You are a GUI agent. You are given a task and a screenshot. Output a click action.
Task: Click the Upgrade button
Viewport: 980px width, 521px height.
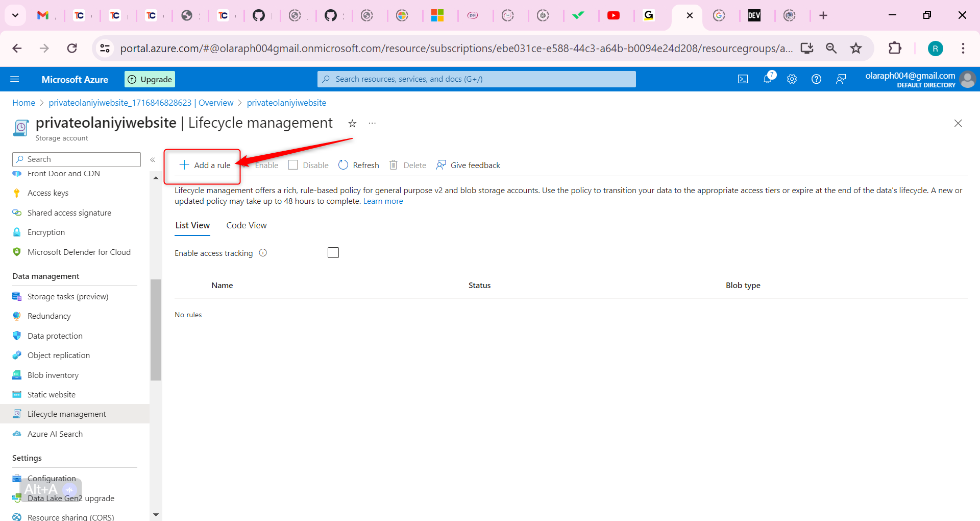(x=150, y=79)
